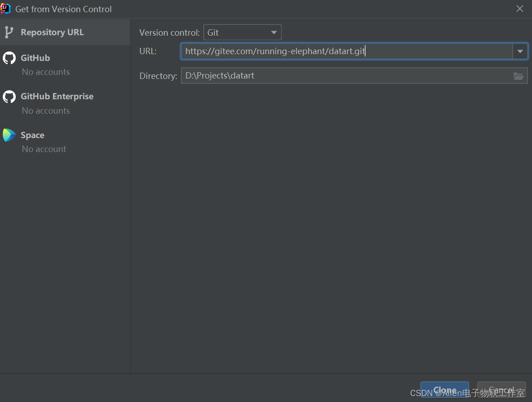Image resolution: width=532 pixels, height=402 pixels.
Task: Focus the repository URL input field
Action: tap(346, 51)
